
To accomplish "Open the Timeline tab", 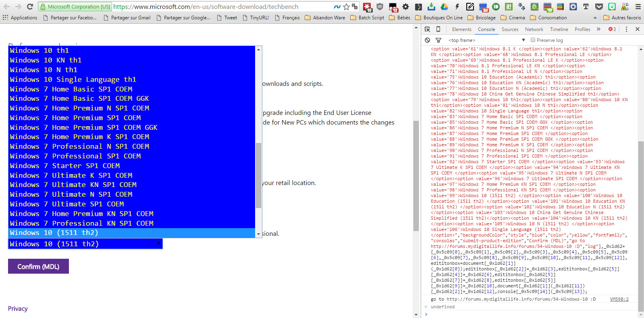I will coord(559,29).
